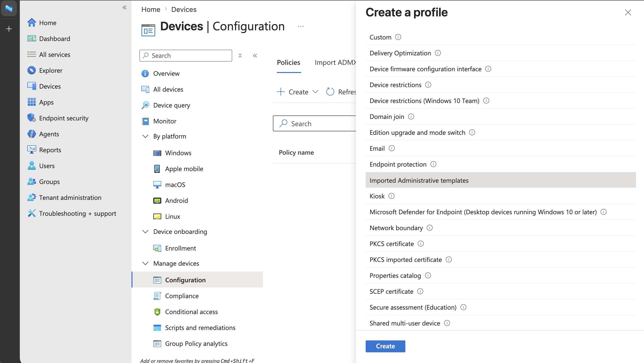Sort by Policy name column header

(296, 152)
